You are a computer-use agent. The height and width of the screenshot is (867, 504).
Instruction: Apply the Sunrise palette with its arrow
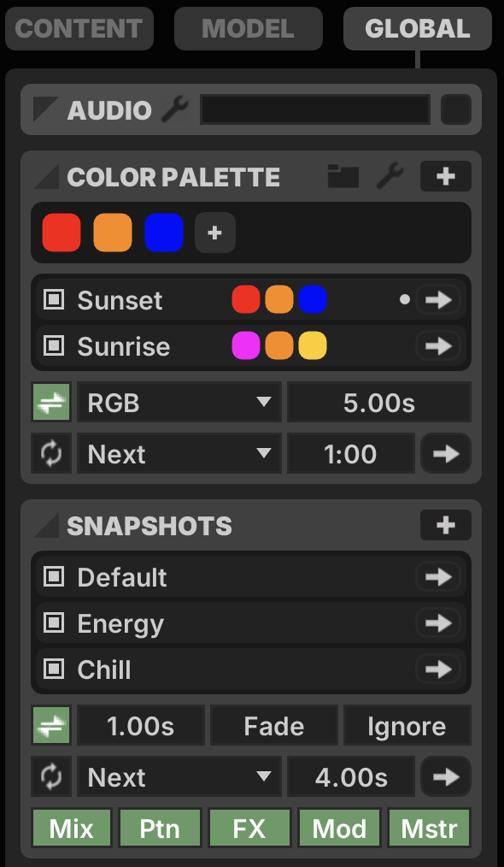tap(439, 346)
